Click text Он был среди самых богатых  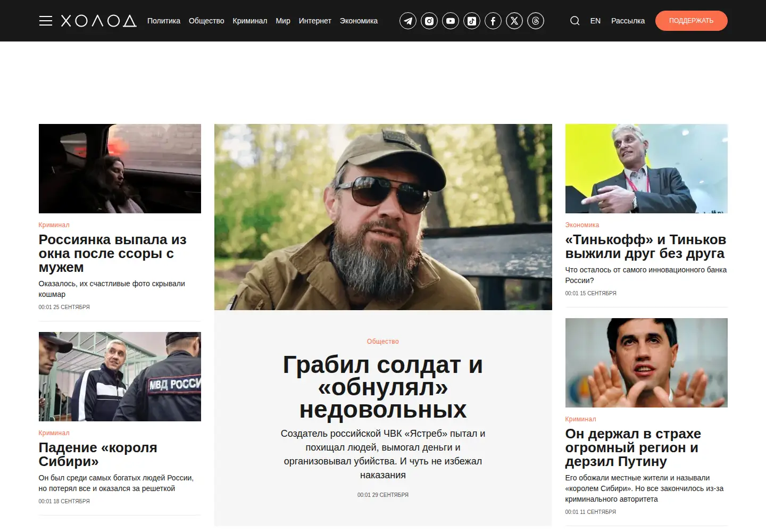pyautogui.click(x=116, y=483)
